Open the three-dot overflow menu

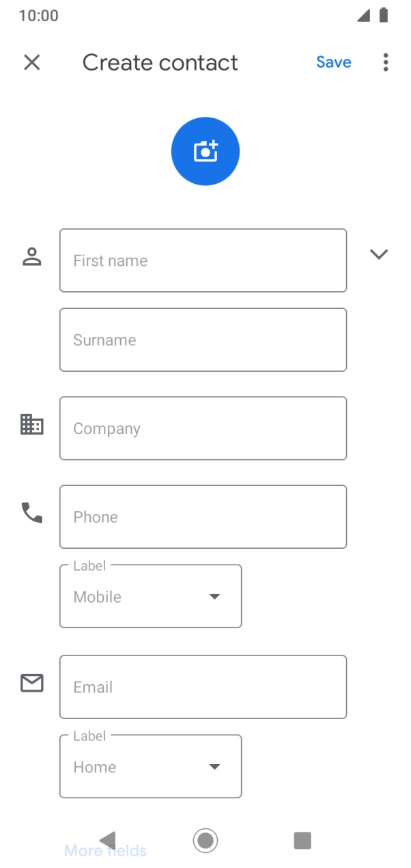coord(386,62)
